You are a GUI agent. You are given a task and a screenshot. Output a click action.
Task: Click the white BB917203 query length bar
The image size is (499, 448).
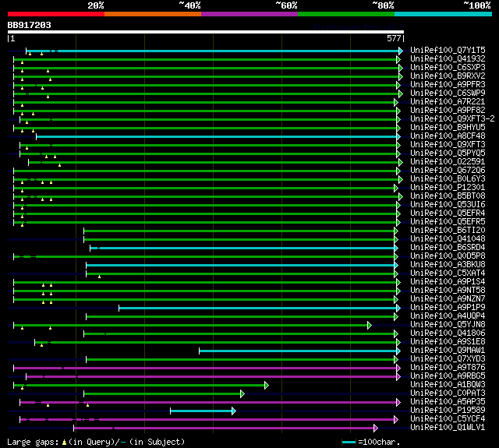206,32
